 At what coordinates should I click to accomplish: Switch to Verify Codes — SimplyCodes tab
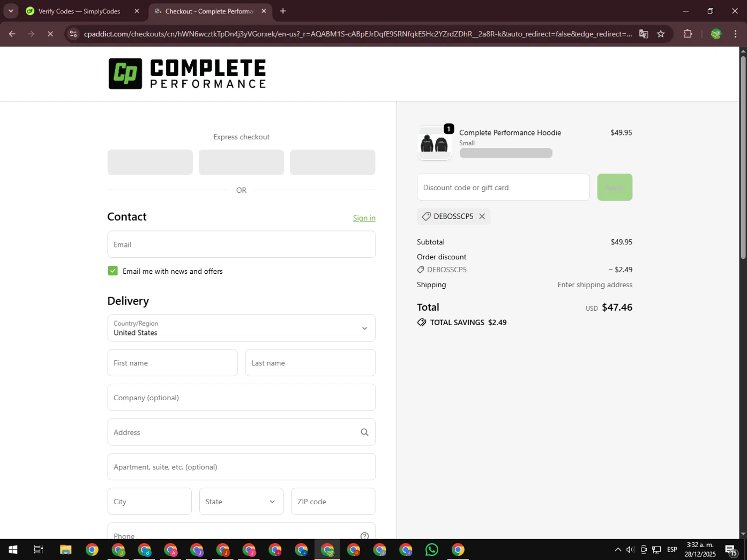pyautogui.click(x=80, y=11)
